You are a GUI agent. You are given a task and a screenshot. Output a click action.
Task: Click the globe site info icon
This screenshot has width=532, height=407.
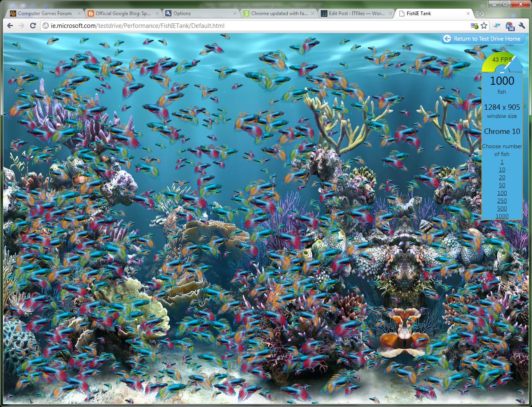pyautogui.click(x=46, y=26)
